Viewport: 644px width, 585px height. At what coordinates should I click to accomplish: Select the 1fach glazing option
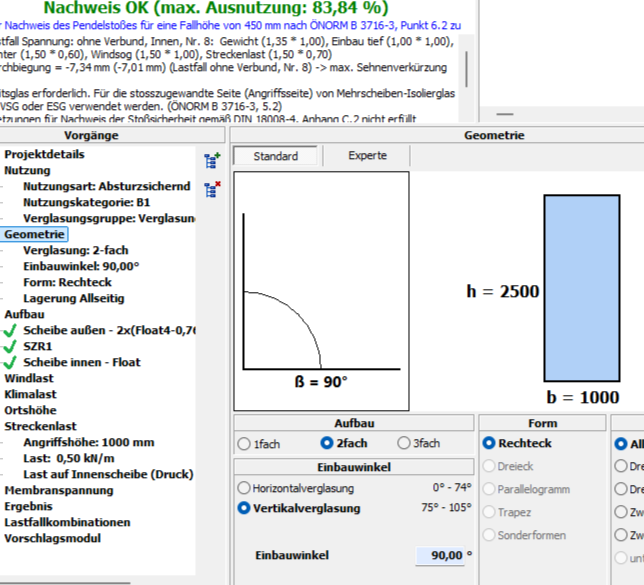pos(244,444)
